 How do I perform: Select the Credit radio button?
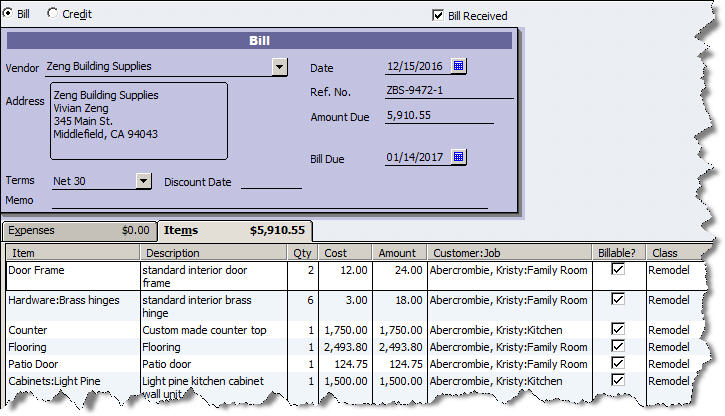point(53,13)
